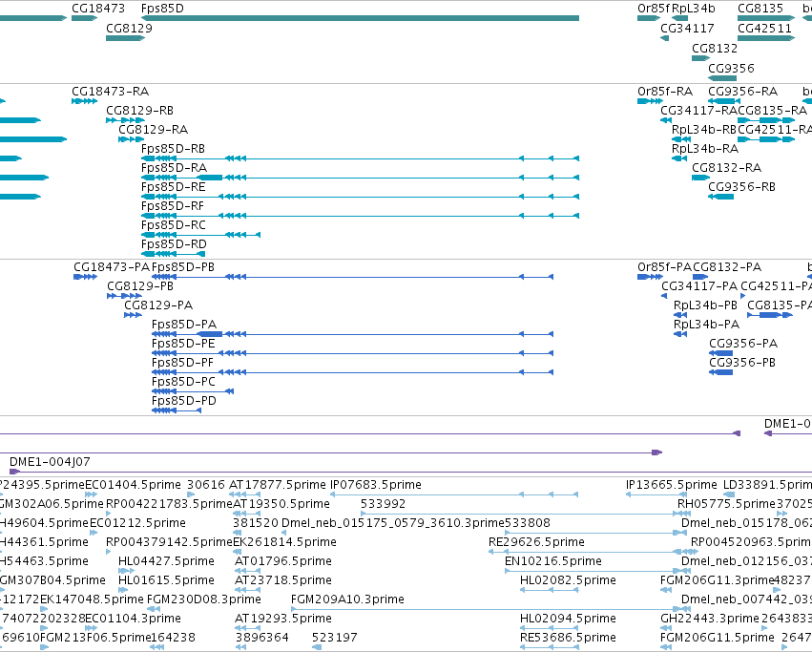Screen dimensions: 812x652
Task: Click the GH22443.3prime EST label
Action: pos(710,619)
